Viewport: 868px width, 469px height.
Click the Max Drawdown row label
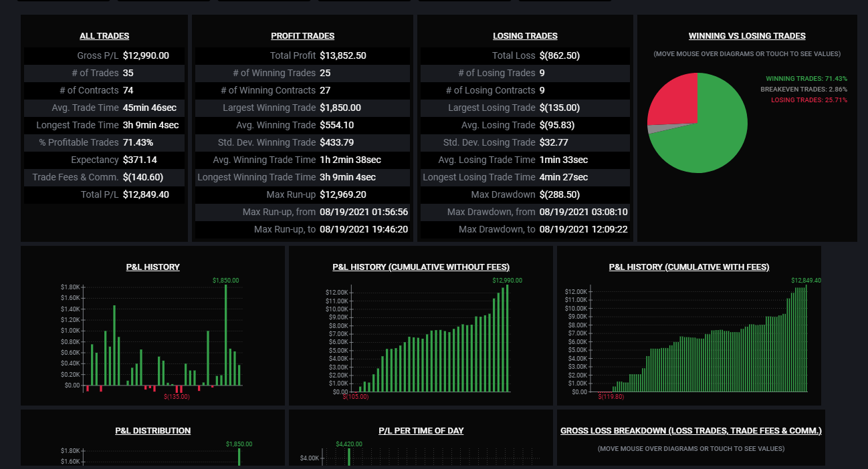click(x=503, y=194)
